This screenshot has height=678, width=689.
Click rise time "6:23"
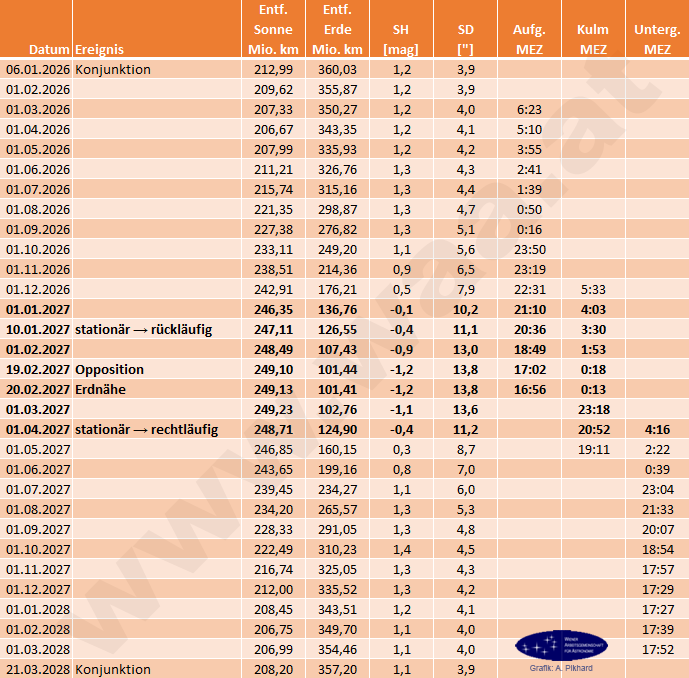pos(529,109)
